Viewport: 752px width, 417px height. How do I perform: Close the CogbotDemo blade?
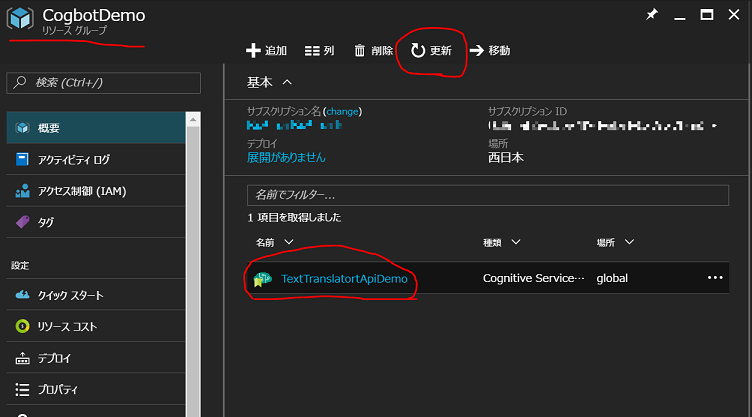pyautogui.click(x=734, y=14)
